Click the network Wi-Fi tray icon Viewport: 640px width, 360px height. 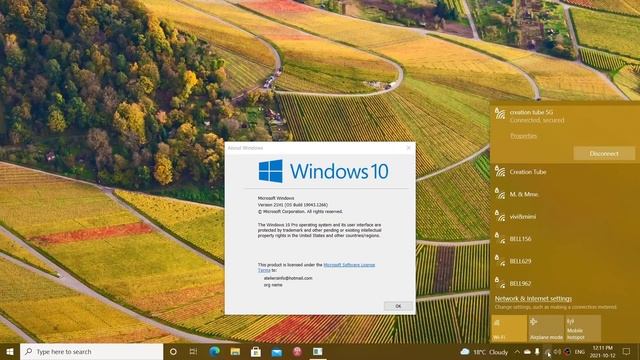pyautogui.click(x=547, y=352)
